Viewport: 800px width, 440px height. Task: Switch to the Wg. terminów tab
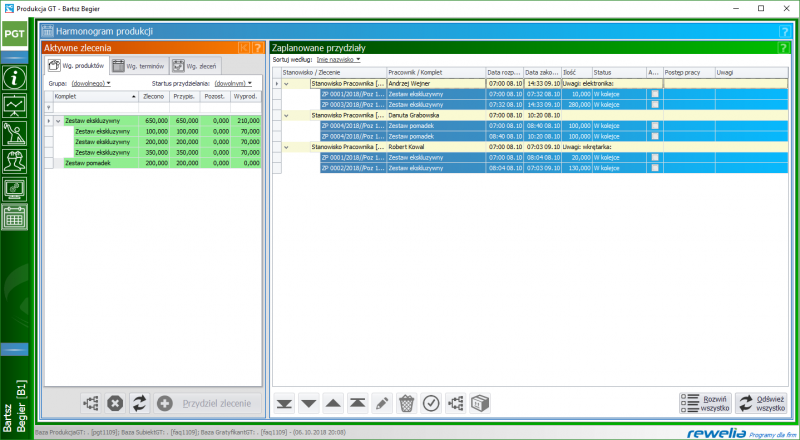pyautogui.click(x=138, y=66)
